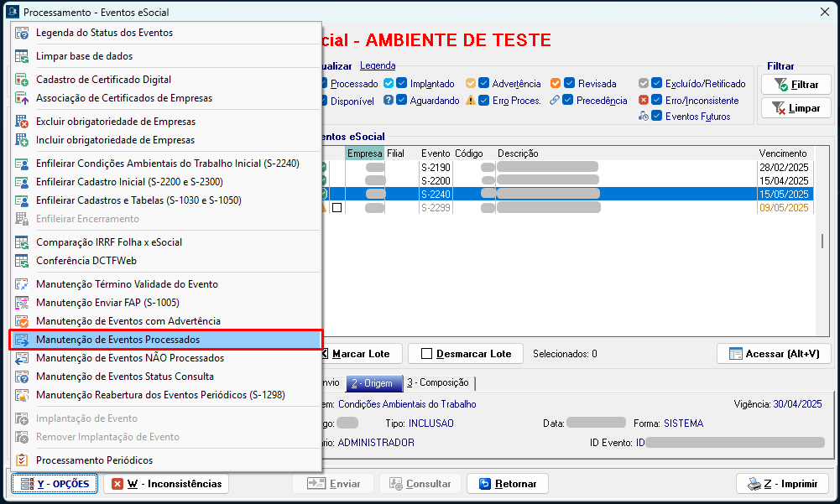Image resolution: width=840 pixels, height=504 pixels.
Task: Click the Processamento Periódicos icon
Action: pos(22,460)
